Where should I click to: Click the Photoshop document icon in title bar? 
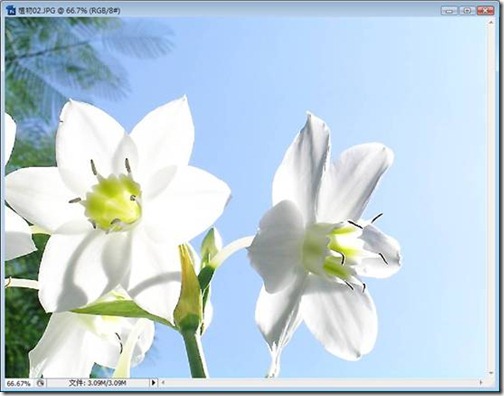click(11, 10)
